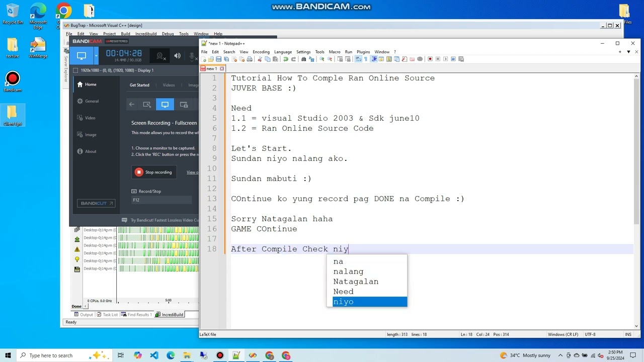Viewport: 644px width, 362px height.
Task: Click the warning triangle icon in IncrediBuild panel
Action: point(77,249)
